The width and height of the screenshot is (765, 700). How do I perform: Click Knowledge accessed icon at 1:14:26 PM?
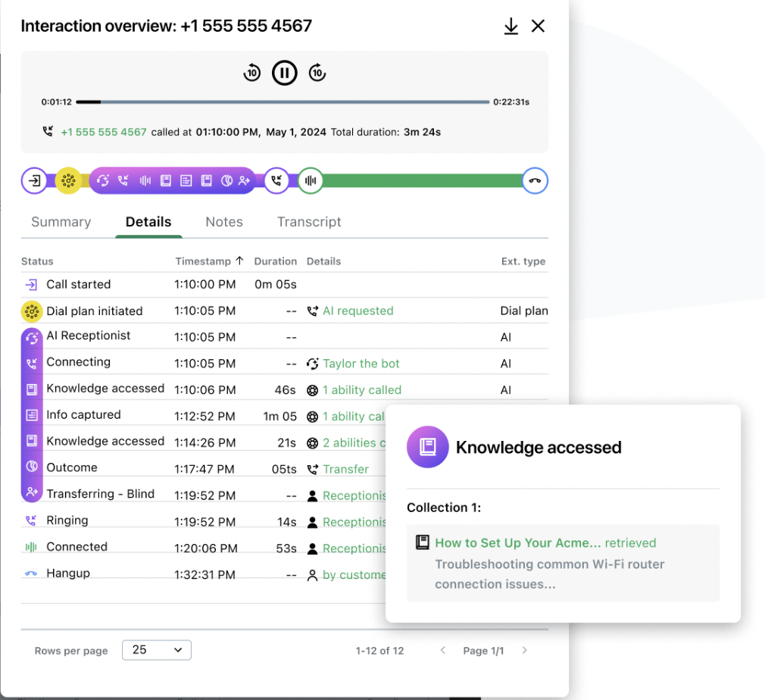pyautogui.click(x=32, y=441)
